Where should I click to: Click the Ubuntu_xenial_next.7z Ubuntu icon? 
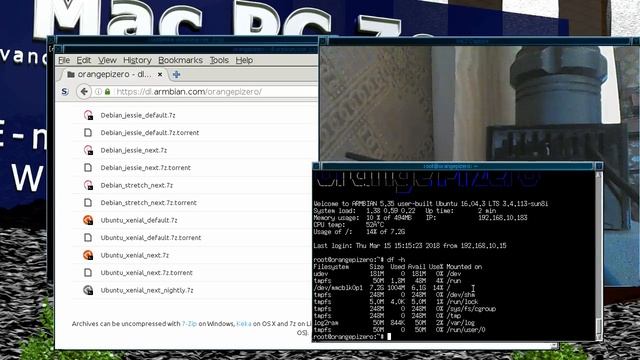click(x=88, y=255)
